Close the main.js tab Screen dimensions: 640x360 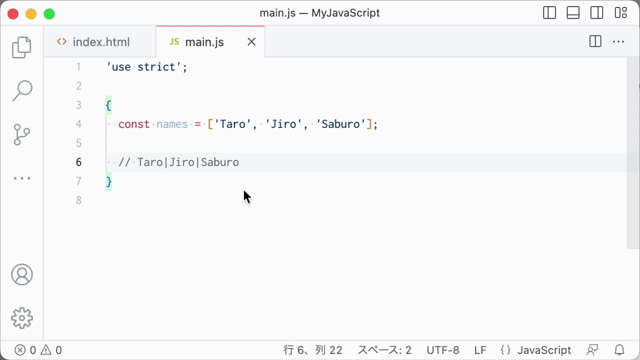(251, 42)
